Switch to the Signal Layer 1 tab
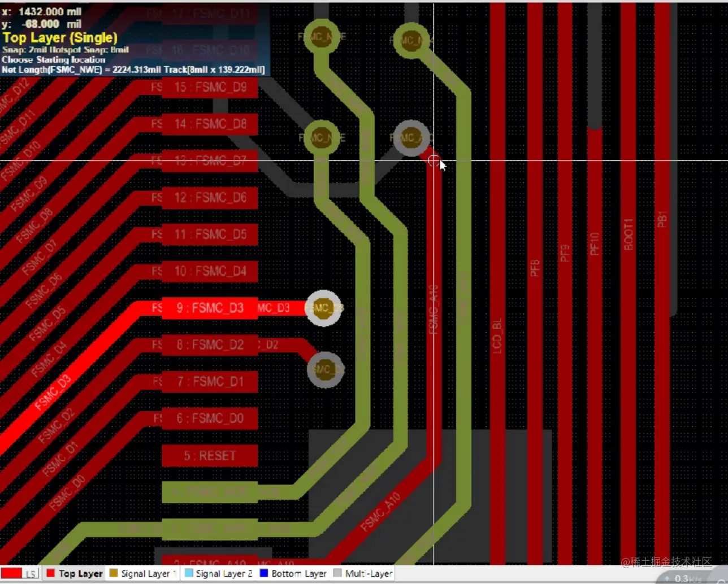The width and height of the screenshot is (728, 584). pyautogui.click(x=143, y=573)
